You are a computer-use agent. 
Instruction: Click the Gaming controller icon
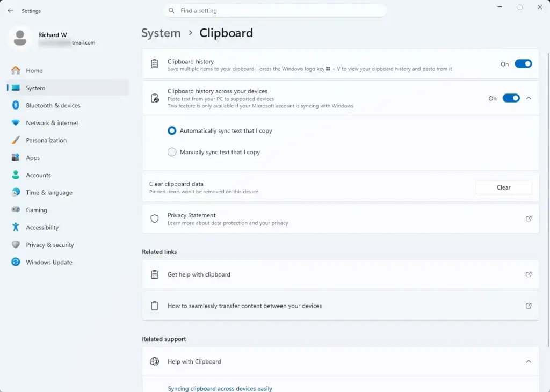coord(16,209)
